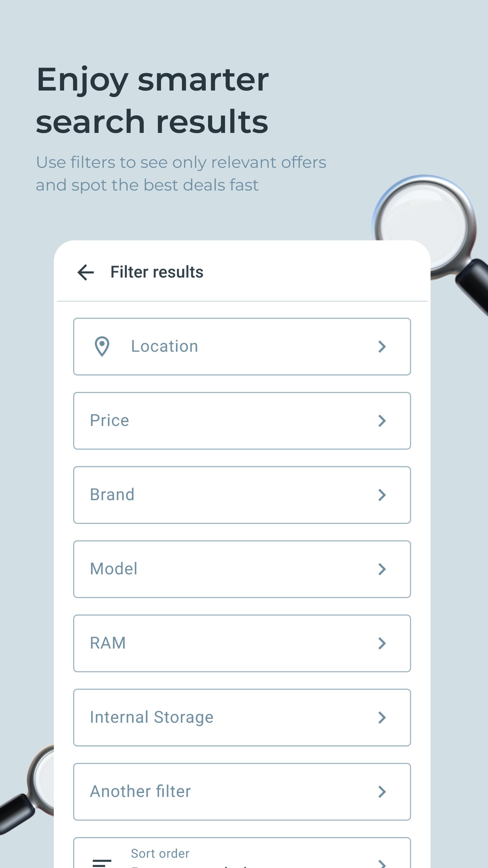Image resolution: width=488 pixels, height=868 pixels.
Task: Open the Model chevron arrow
Action: pyautogui.click(x=382, y=569)
